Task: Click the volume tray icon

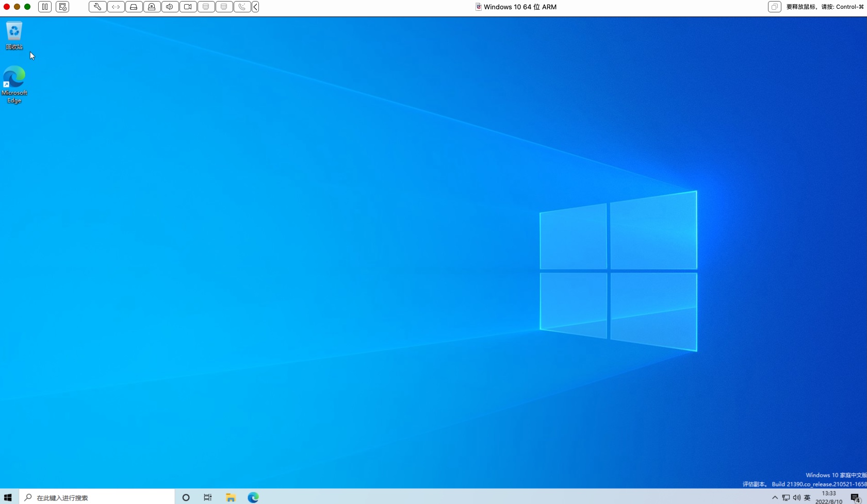Action: pos(797,497)
